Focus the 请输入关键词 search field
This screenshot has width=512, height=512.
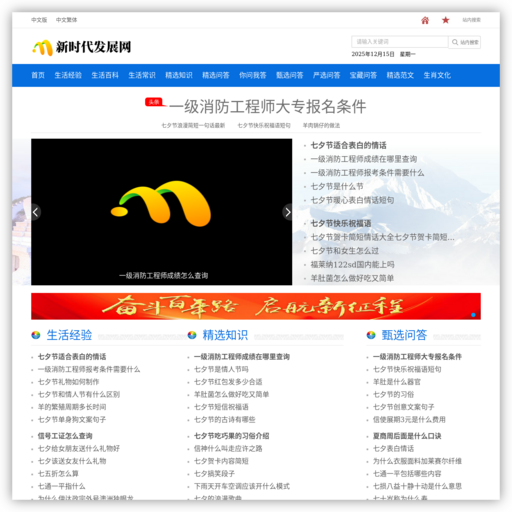[x=400, y=42]
